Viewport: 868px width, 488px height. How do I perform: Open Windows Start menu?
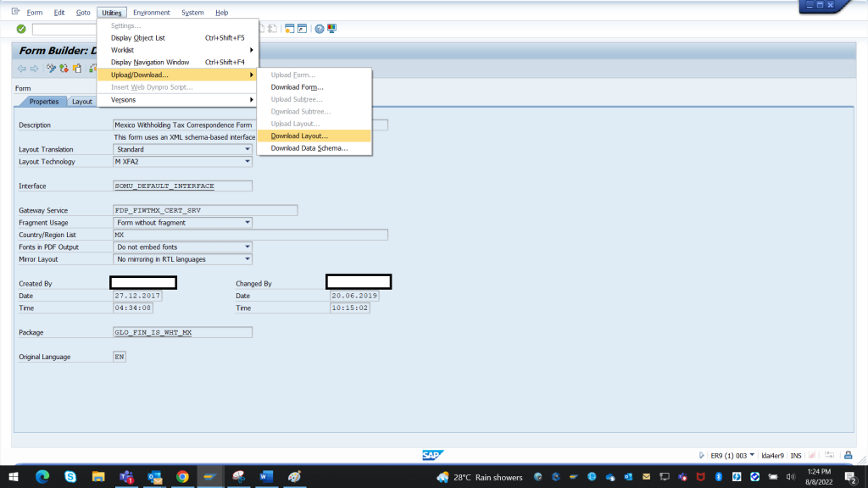(x=14, y=476)
